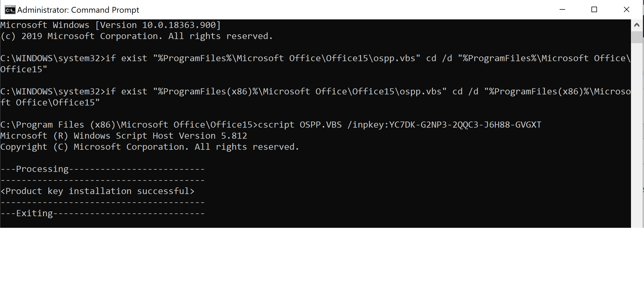644x302 pixels.
Task: Click the first "if exist" command
Action: click(x=126, y=58)
